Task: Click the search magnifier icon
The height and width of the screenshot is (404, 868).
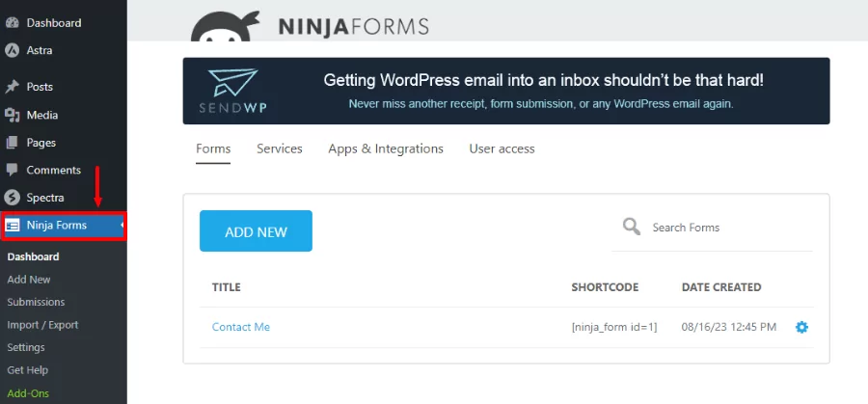Action: (x=632, y=227)
